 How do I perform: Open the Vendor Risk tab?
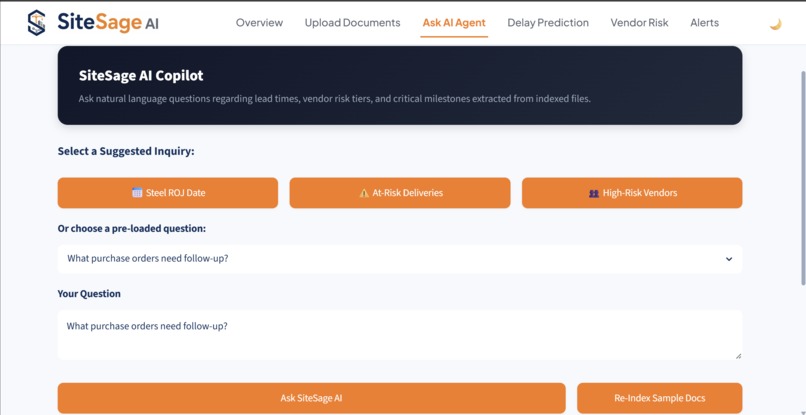click(639, 23)
